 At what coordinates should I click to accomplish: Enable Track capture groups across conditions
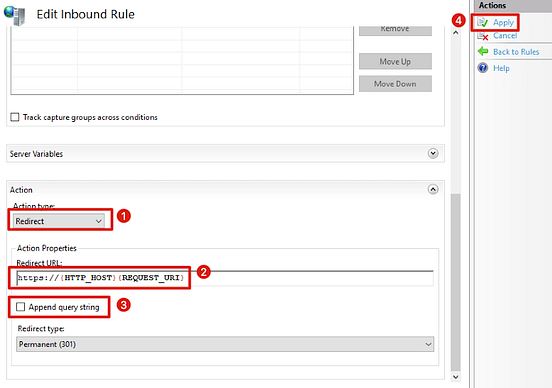[x=15, y=117]
